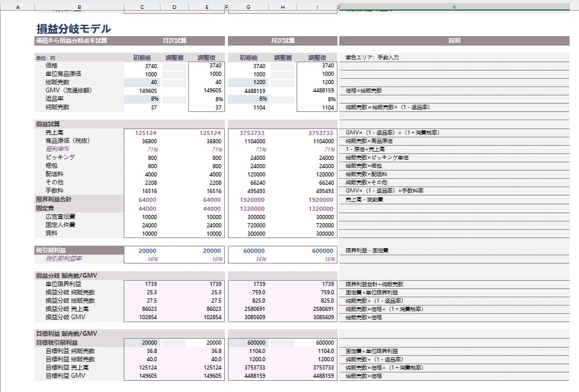Click the 賃料 row label
This screenshot has height=392, width=579.
(x=52, y=233)
